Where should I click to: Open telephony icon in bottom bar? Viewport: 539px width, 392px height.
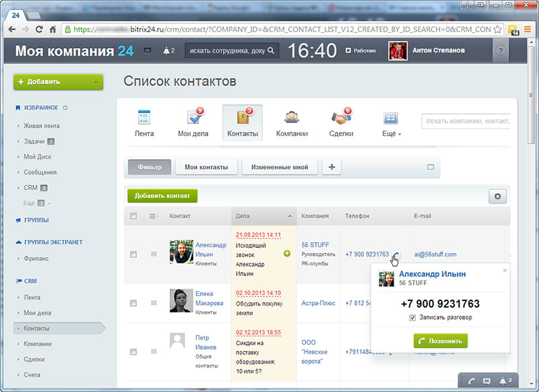[x=471, y=381]
